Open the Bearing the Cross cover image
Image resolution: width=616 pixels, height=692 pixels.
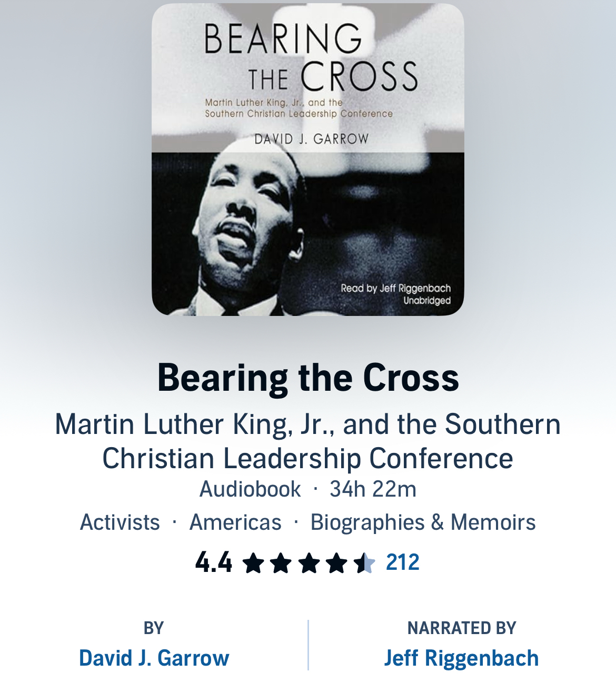point(308,160)
